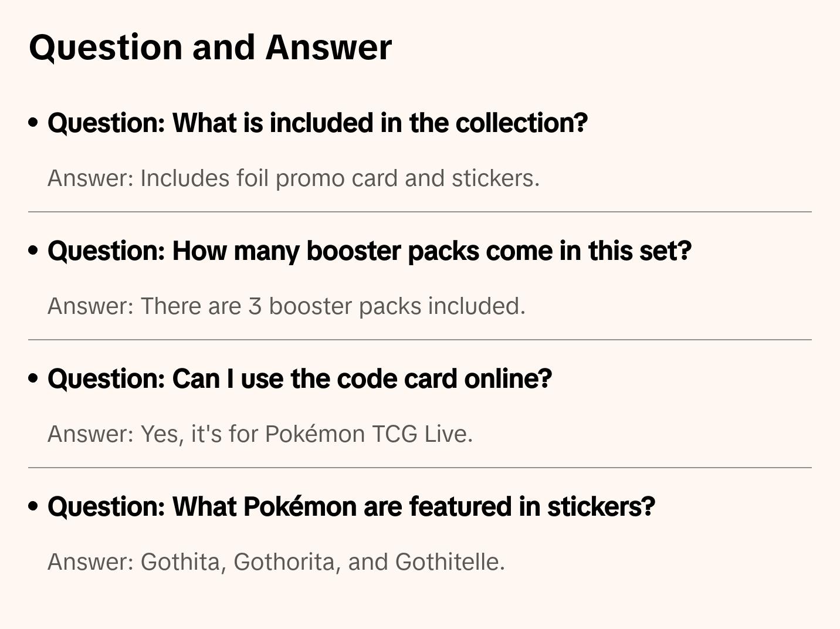Viewport: 840px width, 629px height.
Task: Click the bullet beside the booster packs question
Action: pyautogui.click(x=33, y=251)
